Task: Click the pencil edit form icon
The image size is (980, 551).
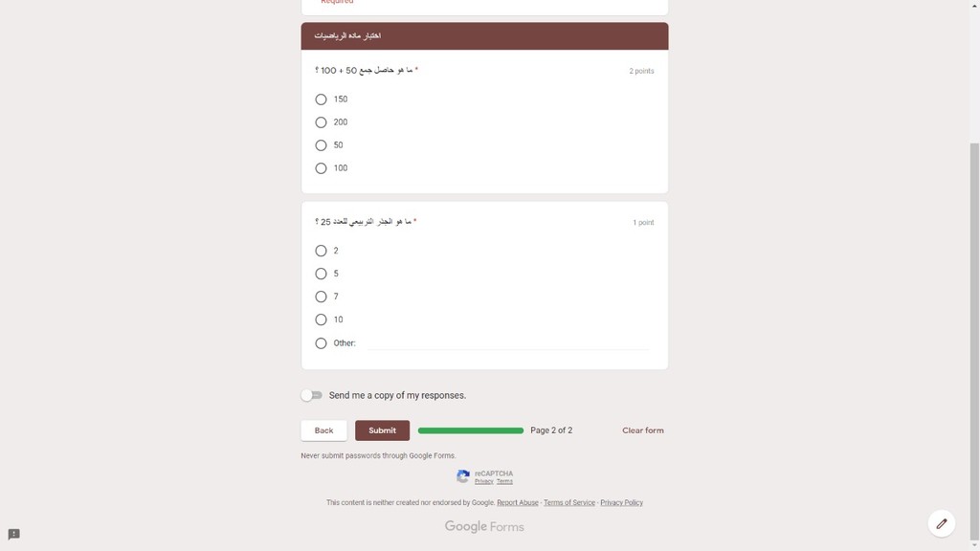Action: (942, 523)
